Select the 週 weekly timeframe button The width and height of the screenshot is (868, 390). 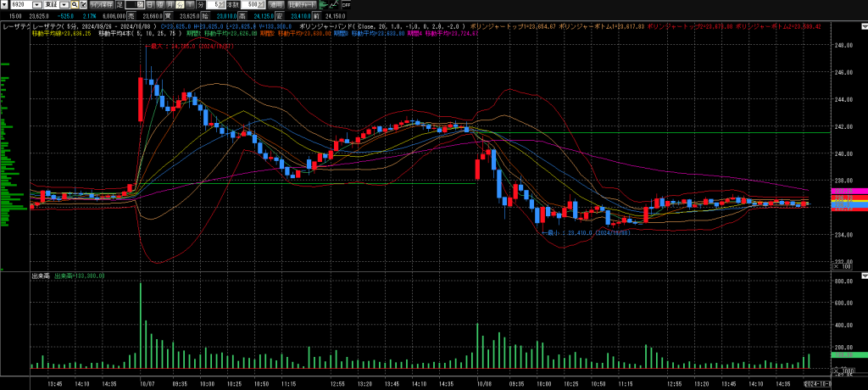pyautogui.click(x=159, y=5)
